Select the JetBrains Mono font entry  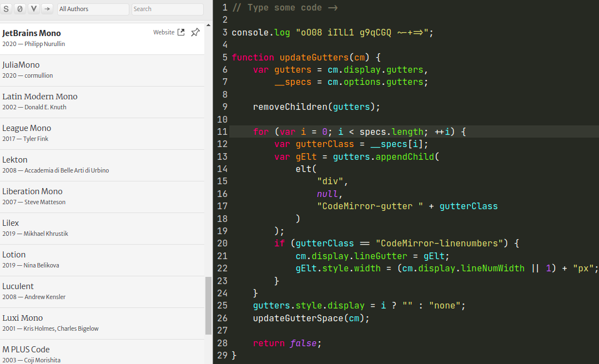102,39
